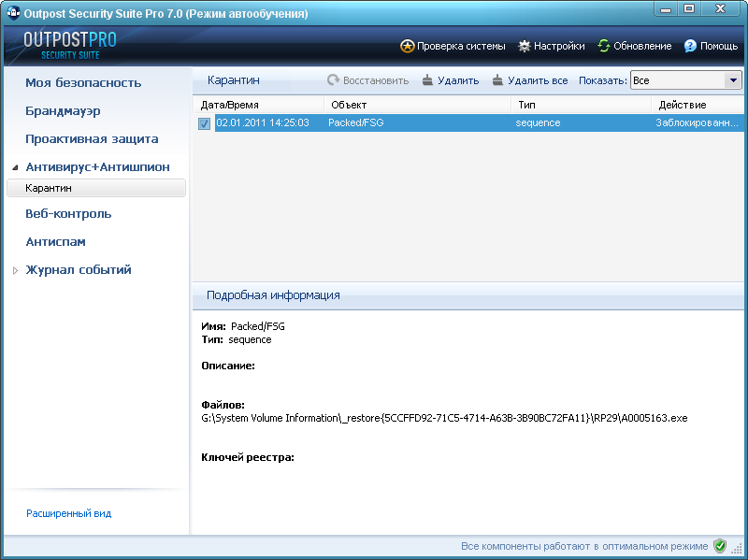Uncheck the Packed/FSG quarantine entry checkbox
Viewport: 748px width, 560px height.
(x=204, y=123)
